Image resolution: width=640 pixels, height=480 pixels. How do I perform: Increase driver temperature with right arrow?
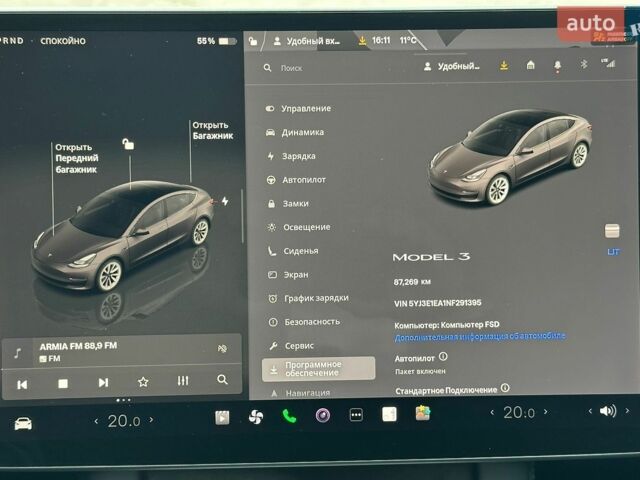click(151, 420)
